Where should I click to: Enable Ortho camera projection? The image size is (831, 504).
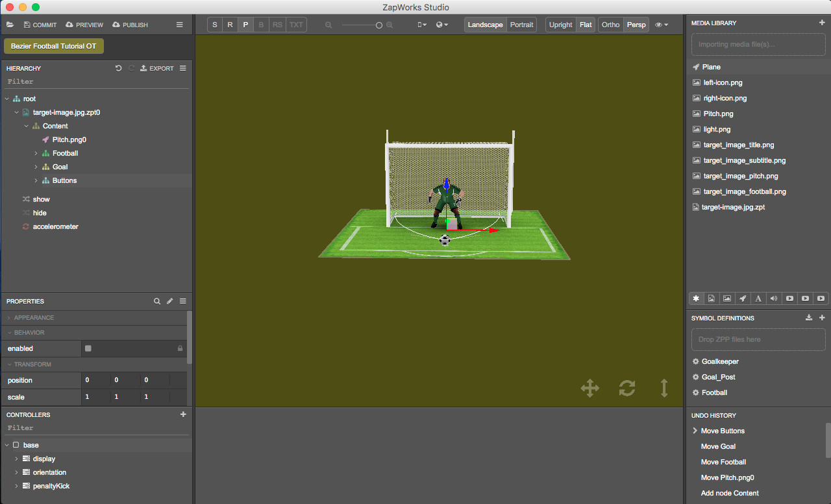pos(610,24)
